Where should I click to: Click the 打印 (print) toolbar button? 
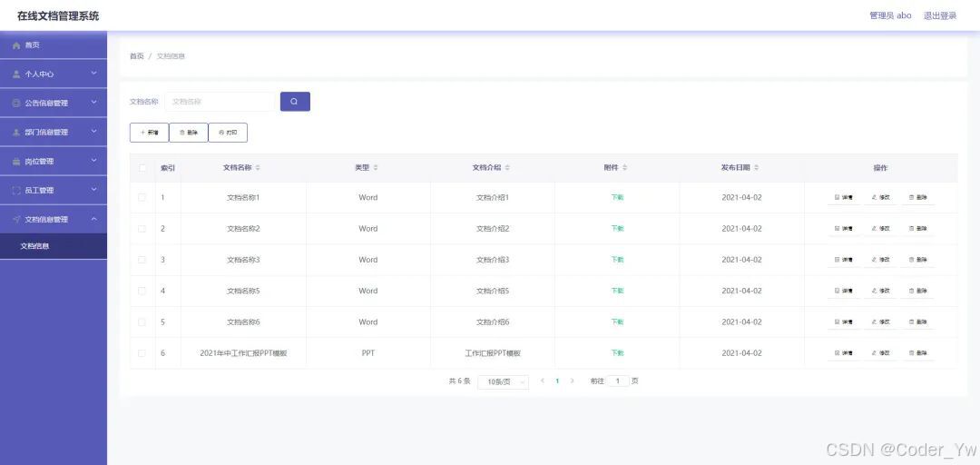[228, 133]
